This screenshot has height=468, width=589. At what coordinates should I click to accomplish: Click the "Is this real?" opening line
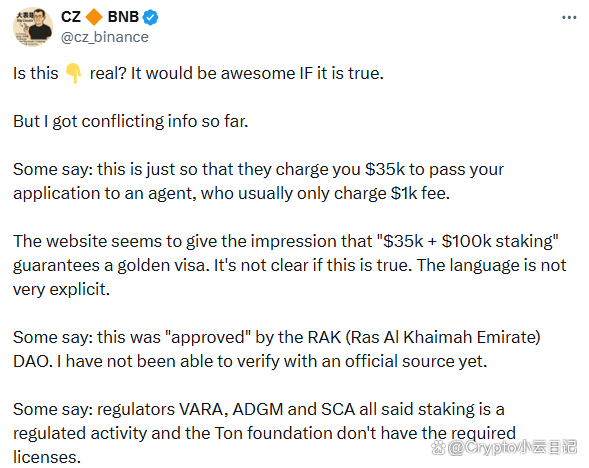click(x=198, y=73)
